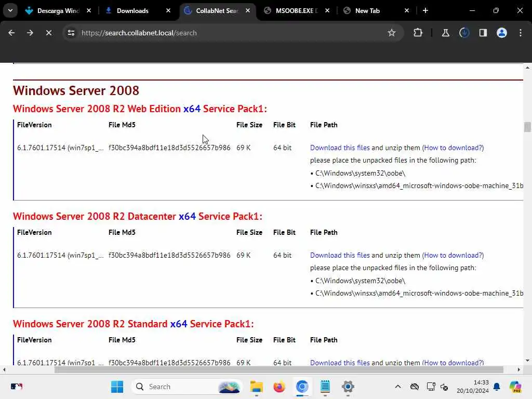Launch Firefox from the taskbar
The image size is (532, 399).
[279, 387]
